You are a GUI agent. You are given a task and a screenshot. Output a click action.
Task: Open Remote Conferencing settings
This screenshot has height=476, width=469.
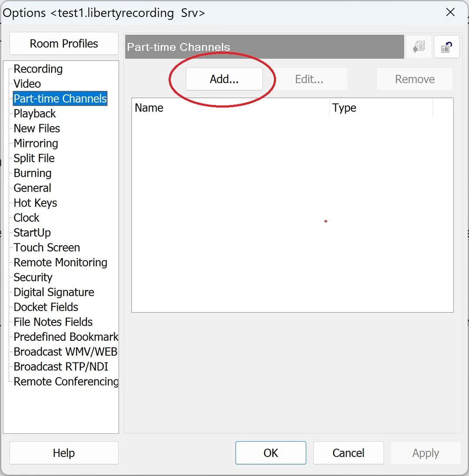click(66, 381)
